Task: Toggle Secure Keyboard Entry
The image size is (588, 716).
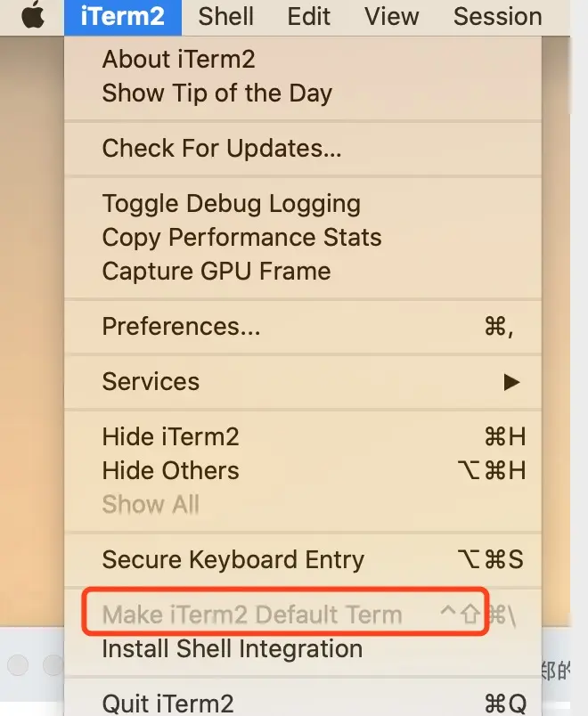Action: click(233, 560)
